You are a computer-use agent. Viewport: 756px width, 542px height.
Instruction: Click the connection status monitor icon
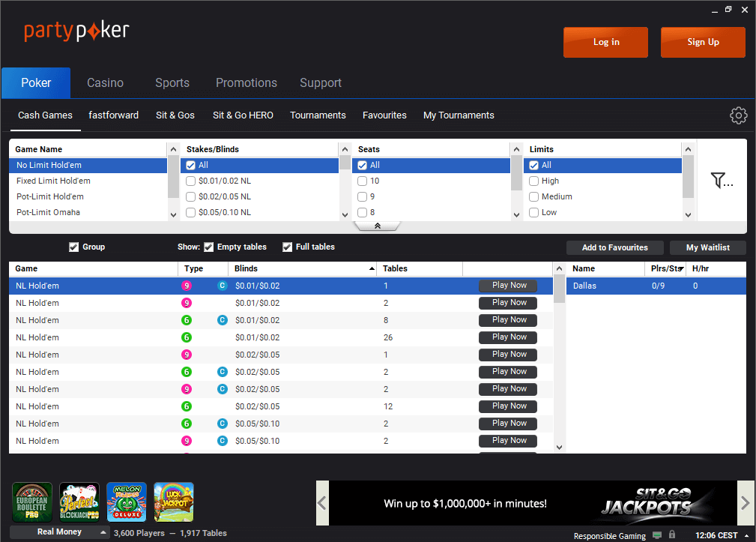point(656,535)
